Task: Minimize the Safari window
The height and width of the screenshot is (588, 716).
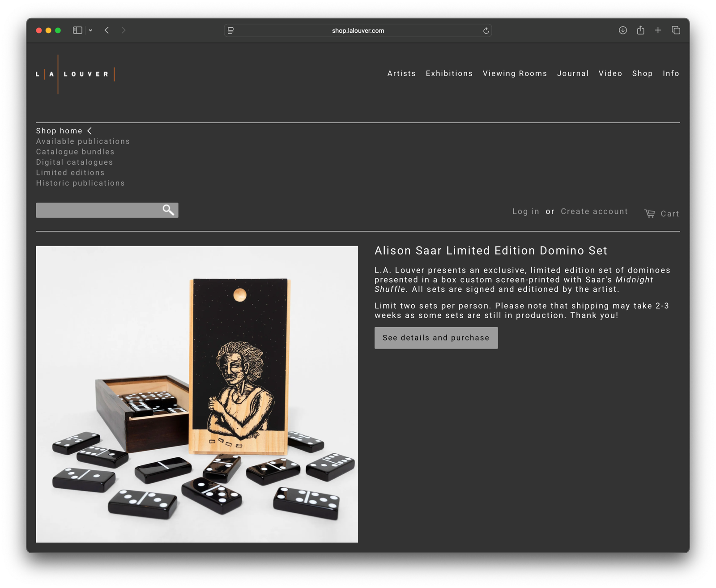Action: [48, 30]
